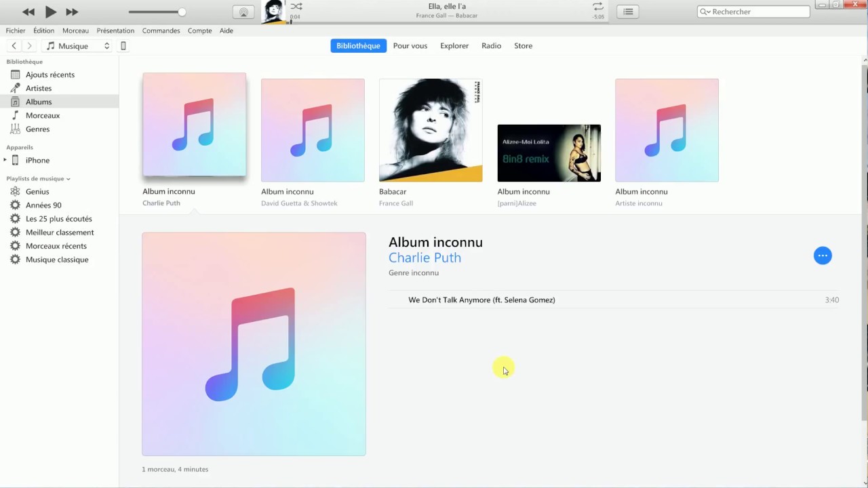This screenshot has width=868, height=488.
Task: Select Artistes in the sidebar
Action: click(59, 88)
